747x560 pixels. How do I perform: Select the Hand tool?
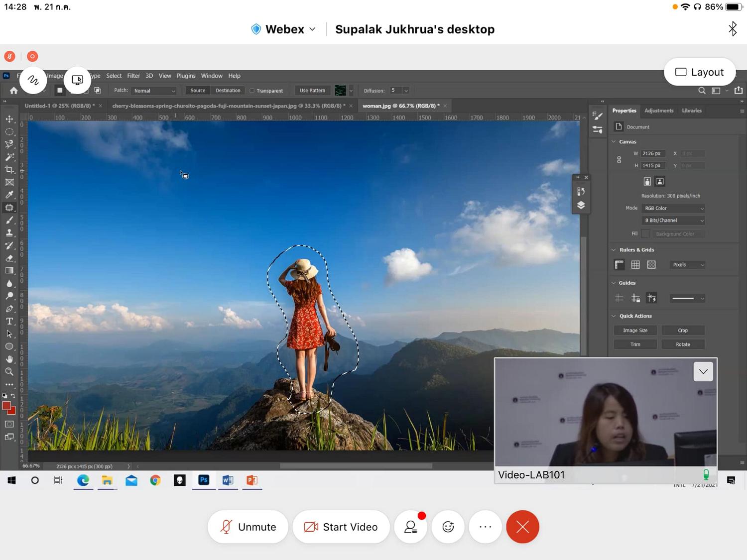coord(9,359)
